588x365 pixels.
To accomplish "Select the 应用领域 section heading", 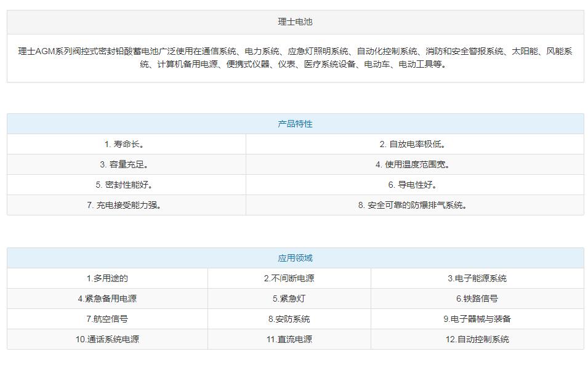I will [295, 258].
